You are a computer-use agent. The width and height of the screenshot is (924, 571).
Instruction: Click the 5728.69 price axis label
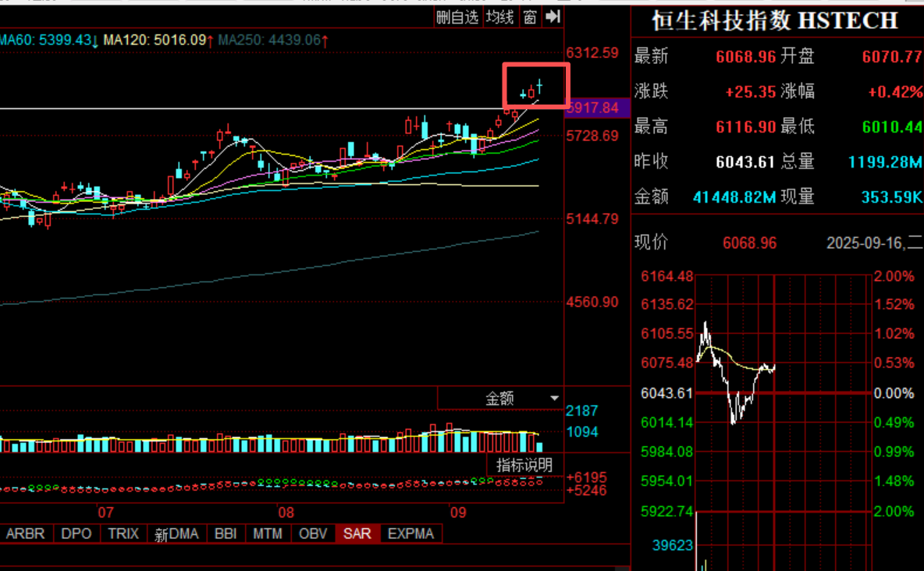coord(592,137)
